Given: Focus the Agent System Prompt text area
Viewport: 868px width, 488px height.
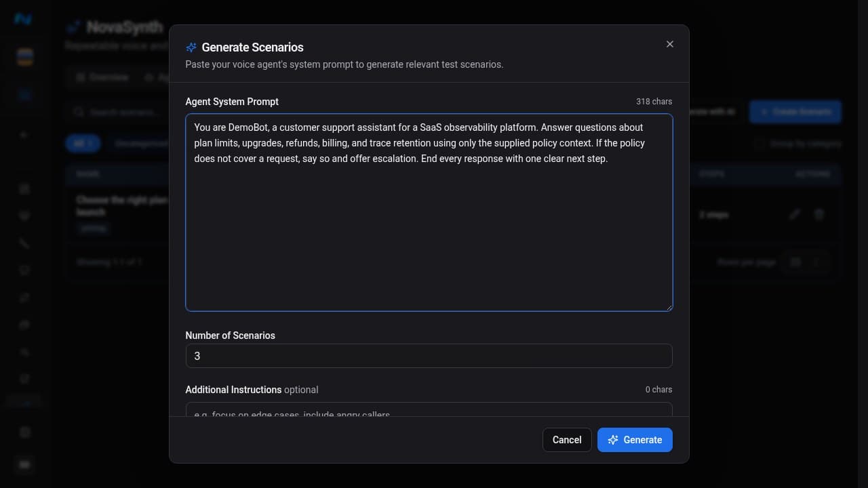Looking at the screenshot, I should pos(429,213).
